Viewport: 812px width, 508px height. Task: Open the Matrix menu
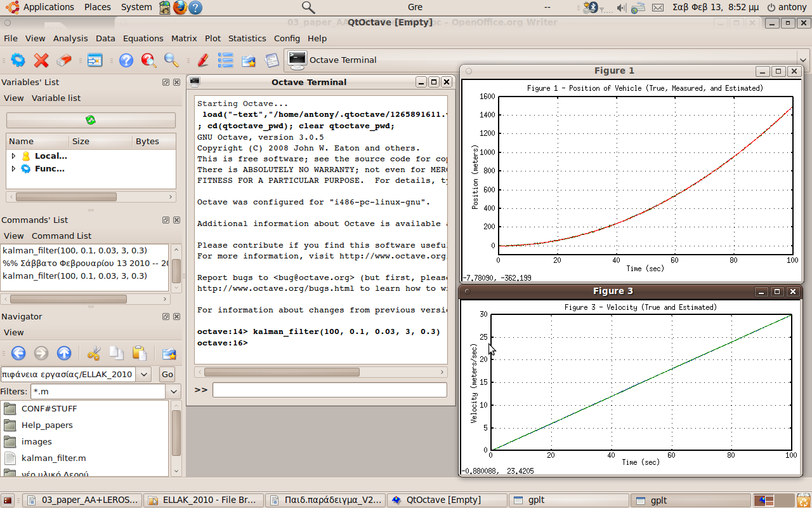pyautogui.click(x=184, y=38)
